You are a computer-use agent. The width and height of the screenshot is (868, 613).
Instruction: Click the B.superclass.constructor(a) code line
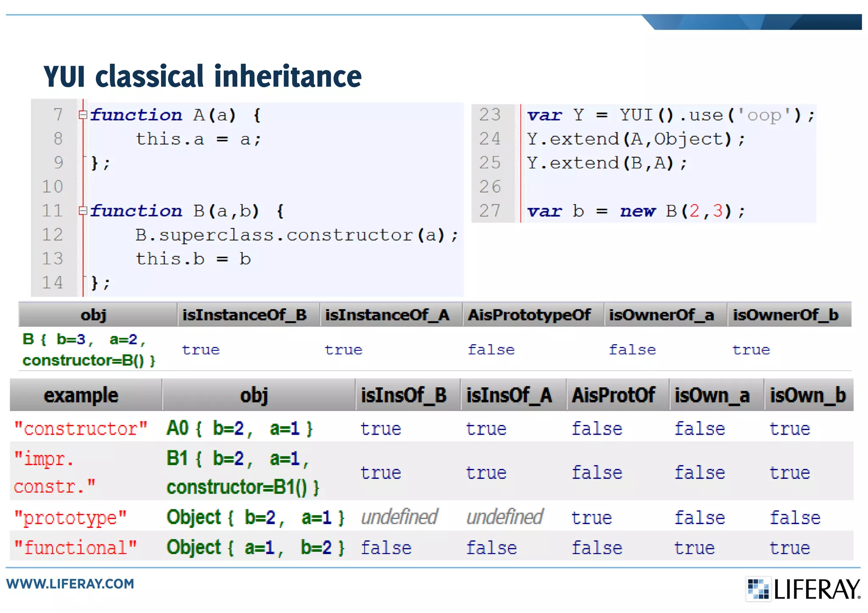(x=297, y=235)
